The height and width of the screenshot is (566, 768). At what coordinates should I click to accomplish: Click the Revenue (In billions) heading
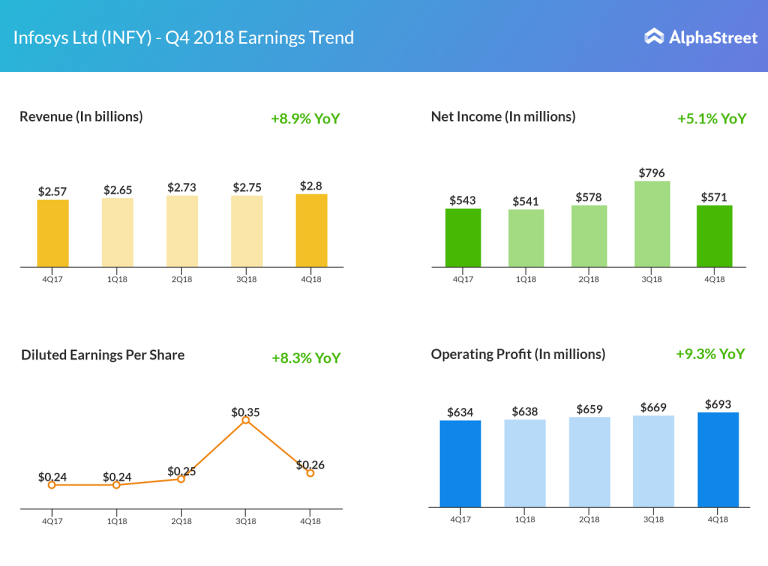pos(81,116)
